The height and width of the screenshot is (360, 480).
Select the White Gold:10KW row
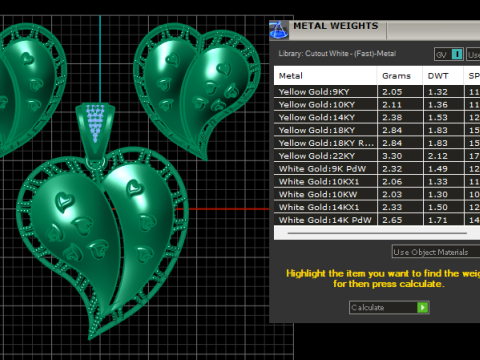point(377,194)
